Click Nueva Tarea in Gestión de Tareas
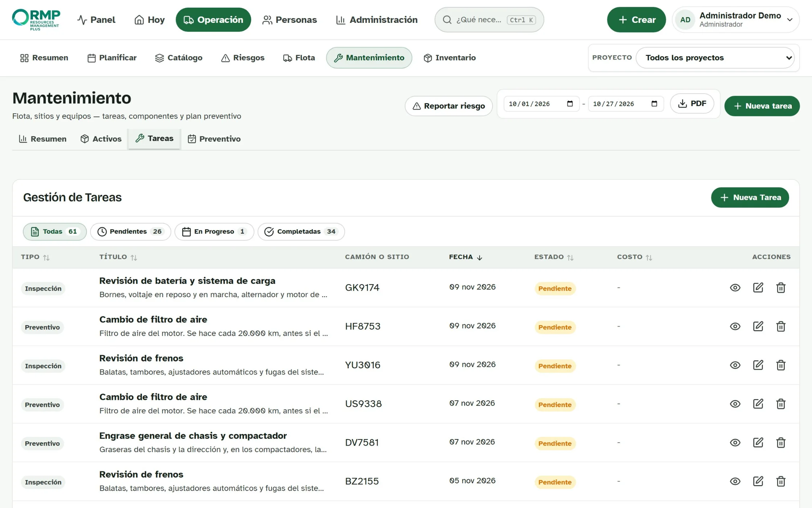The width and height of the screenshot is (812, 508). point(750,197)
